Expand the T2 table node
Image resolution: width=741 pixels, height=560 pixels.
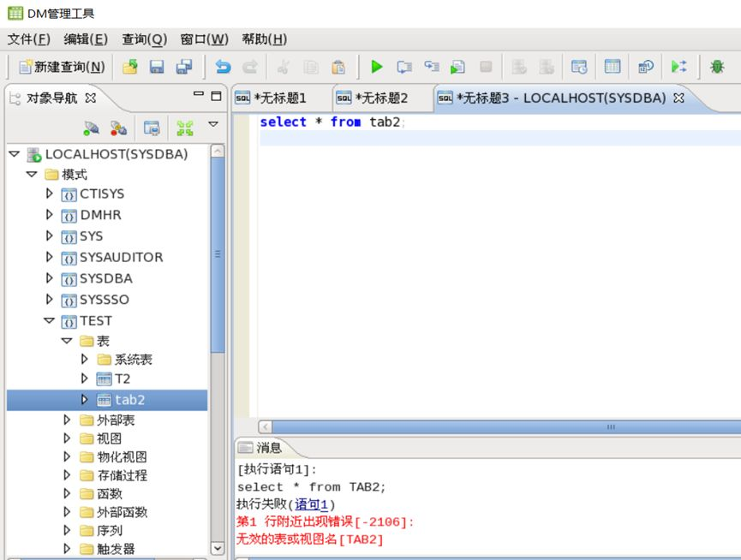pos(85,378)
